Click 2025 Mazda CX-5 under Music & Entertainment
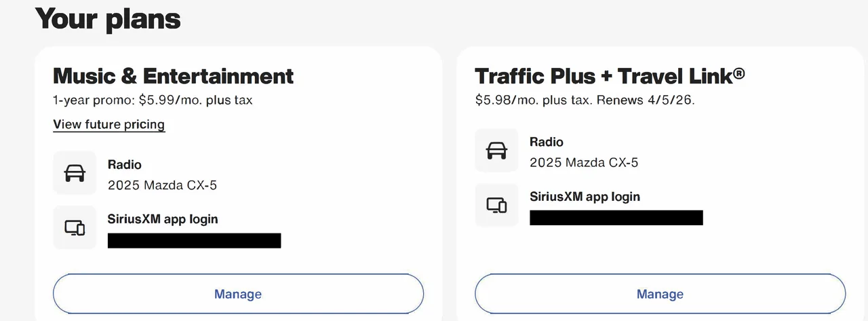This screenshot has width=868, height=321. point(162,185)
